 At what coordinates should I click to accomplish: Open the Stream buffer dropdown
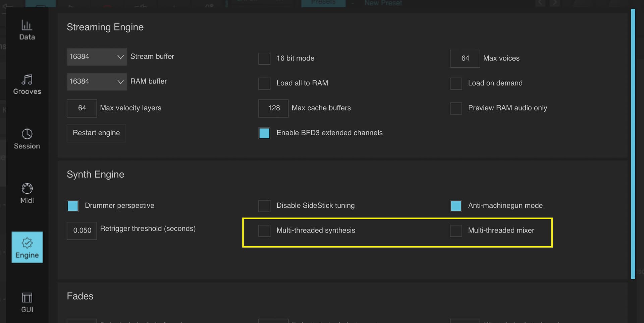click(x=97, y=57)
